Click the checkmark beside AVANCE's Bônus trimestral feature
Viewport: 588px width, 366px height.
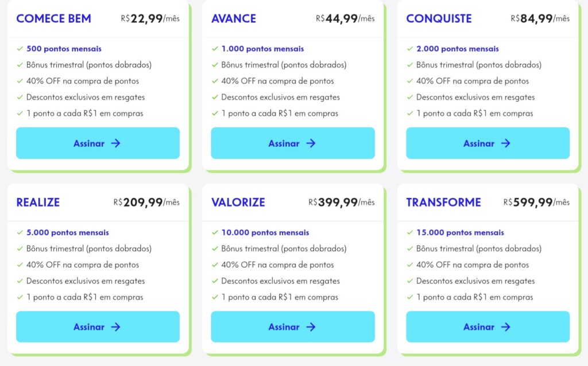click(215, 65)
